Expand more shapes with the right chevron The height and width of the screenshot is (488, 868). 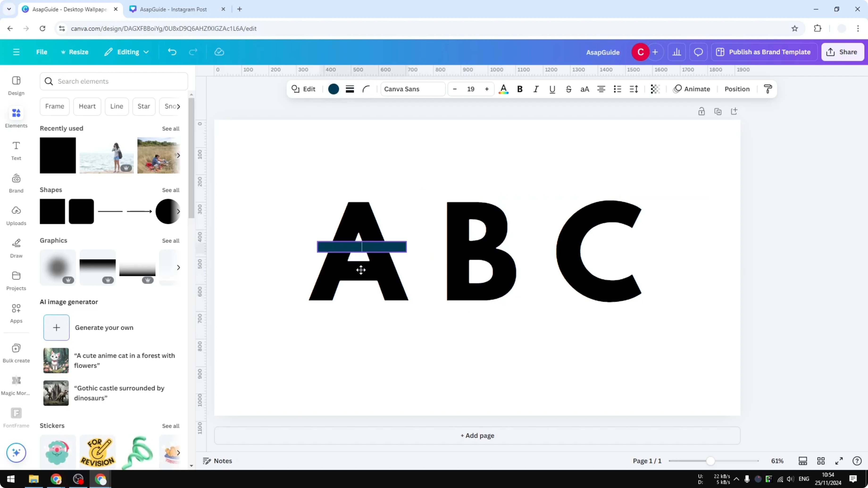[179, 211]
